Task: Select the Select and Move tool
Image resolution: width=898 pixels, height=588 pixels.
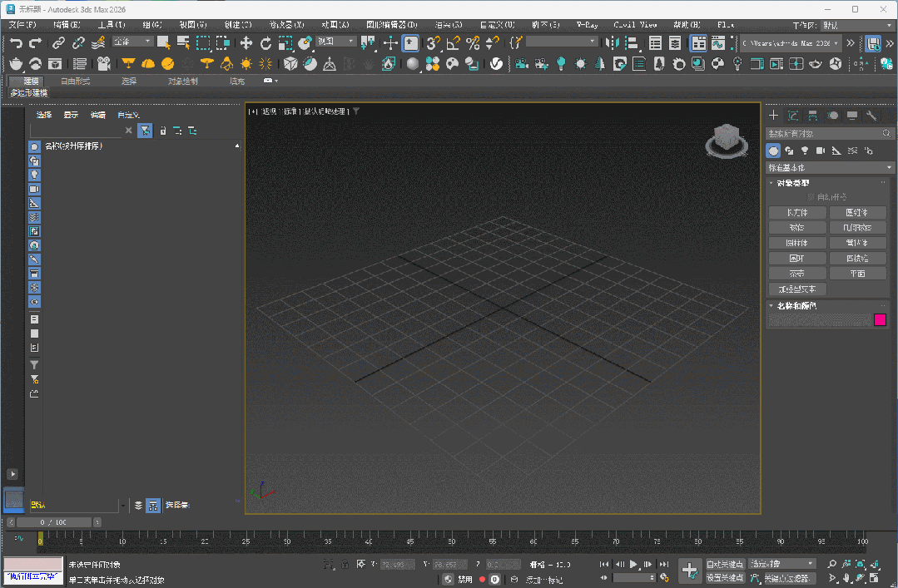Action: click(246, 43)
